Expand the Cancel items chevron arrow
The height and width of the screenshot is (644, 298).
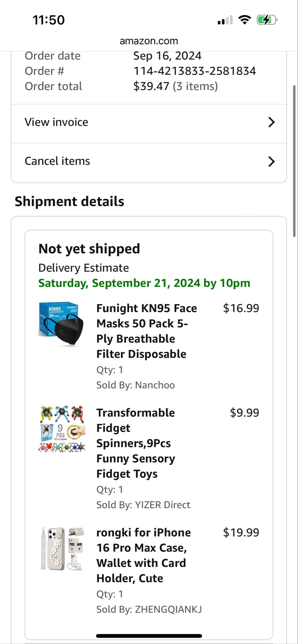pos(271,162)
